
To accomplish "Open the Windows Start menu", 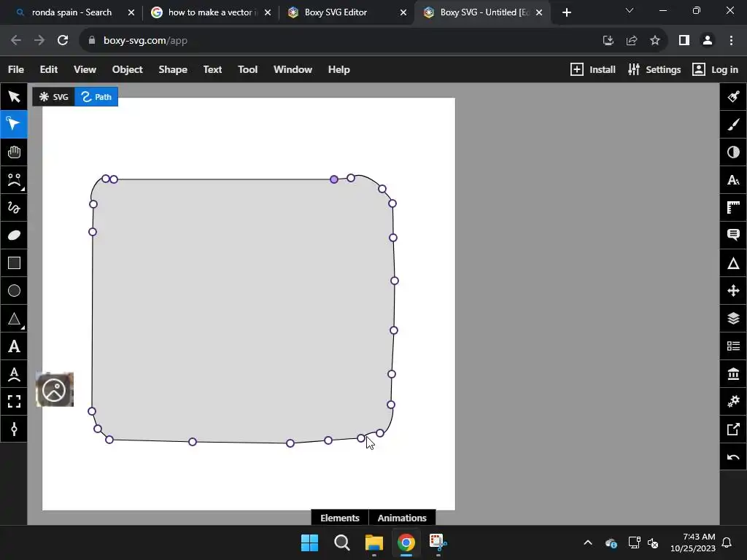I will [309, 542].
